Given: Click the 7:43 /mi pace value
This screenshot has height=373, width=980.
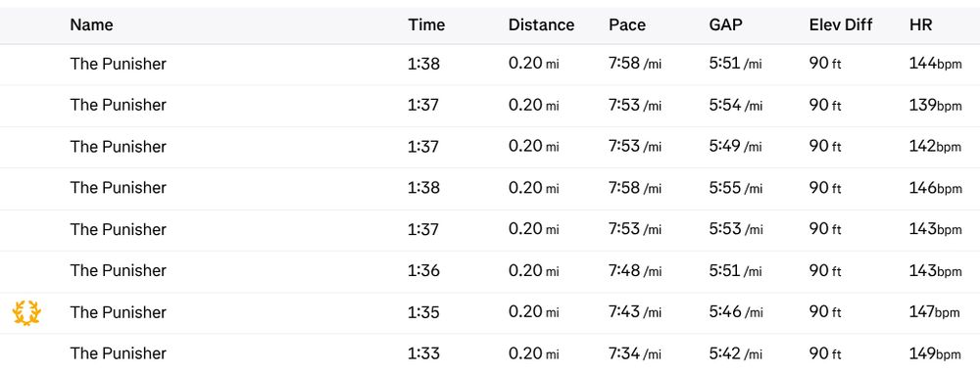Looking at the screenshot, I should pos(634,311).
